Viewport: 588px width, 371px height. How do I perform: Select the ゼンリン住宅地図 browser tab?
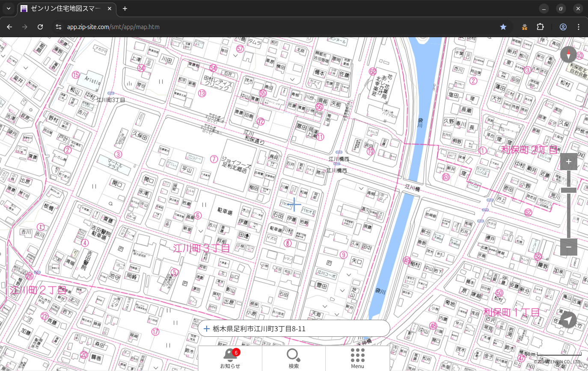64,9
